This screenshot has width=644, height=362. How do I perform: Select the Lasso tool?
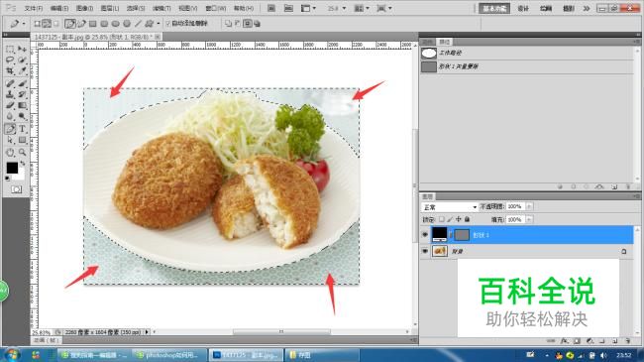10,60
